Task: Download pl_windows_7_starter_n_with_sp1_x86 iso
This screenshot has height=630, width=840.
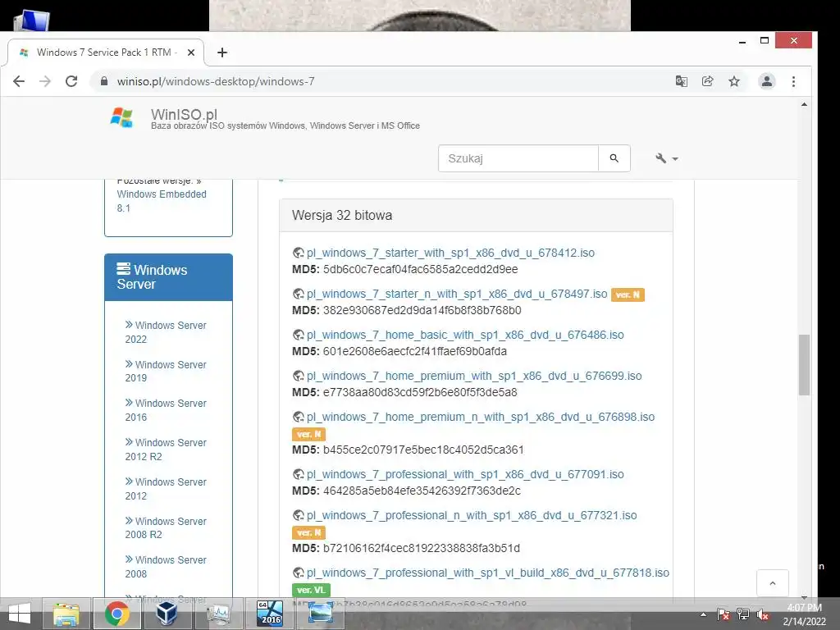Action: point(457,294)
